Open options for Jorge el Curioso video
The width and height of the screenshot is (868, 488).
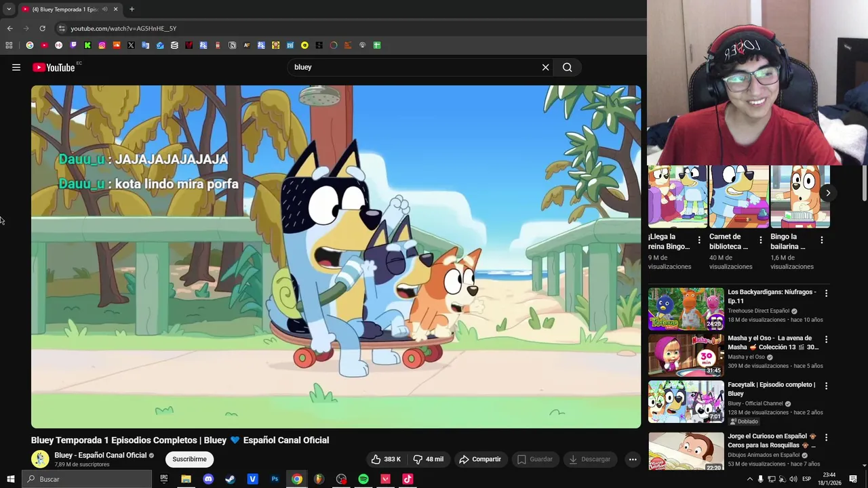click(826, 437)
